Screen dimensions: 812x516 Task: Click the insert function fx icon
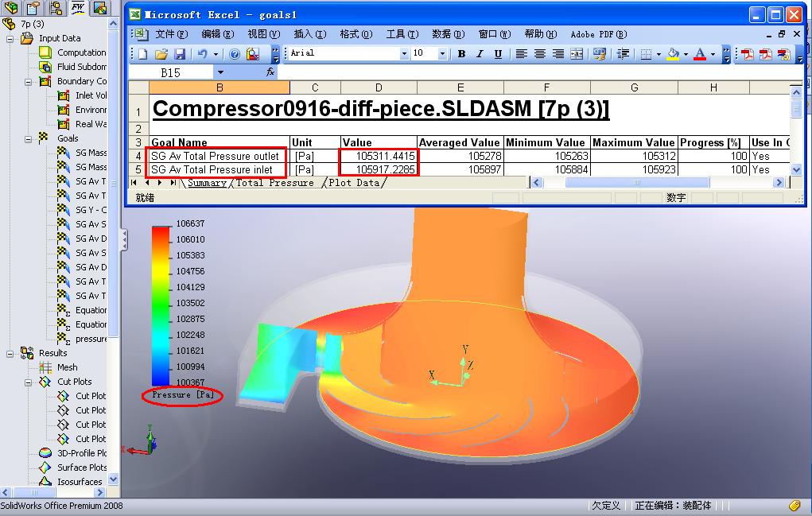coord(270,72)
